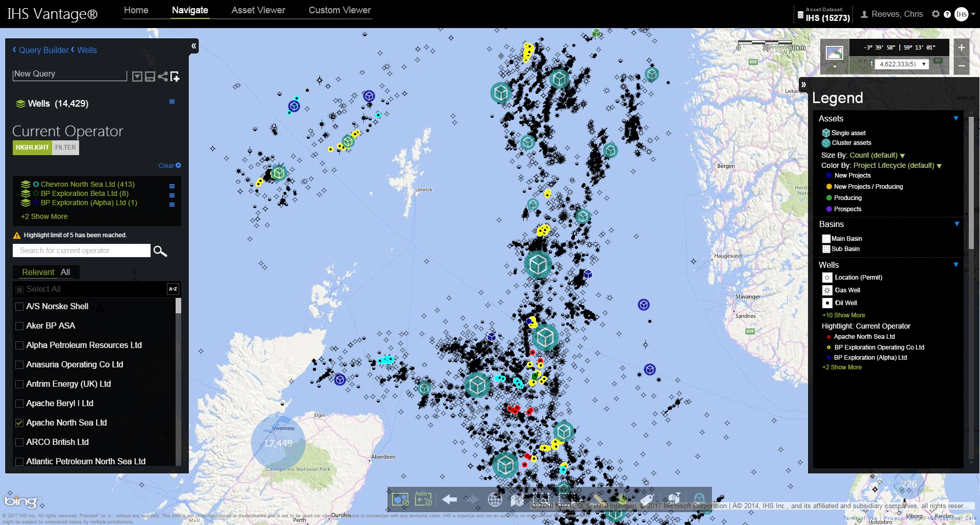This screenshot has height=525, width=980.
Task: Open Color By Project Lifecycle dropdown
Action: [897, 165]
